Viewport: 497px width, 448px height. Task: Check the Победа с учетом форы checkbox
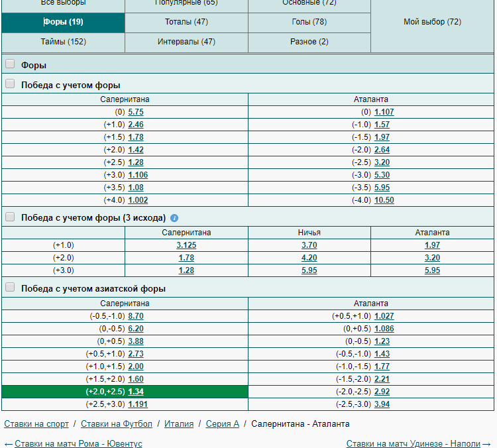coord(10,84)
